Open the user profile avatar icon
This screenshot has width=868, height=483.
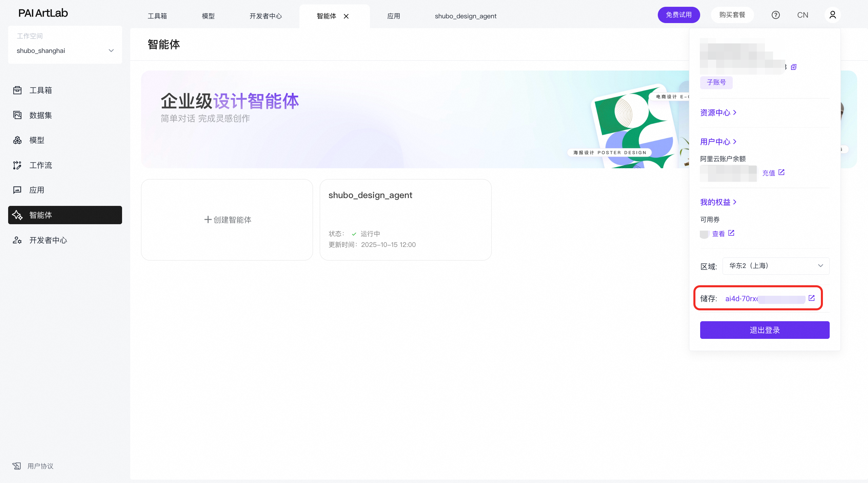click(832, 15)
